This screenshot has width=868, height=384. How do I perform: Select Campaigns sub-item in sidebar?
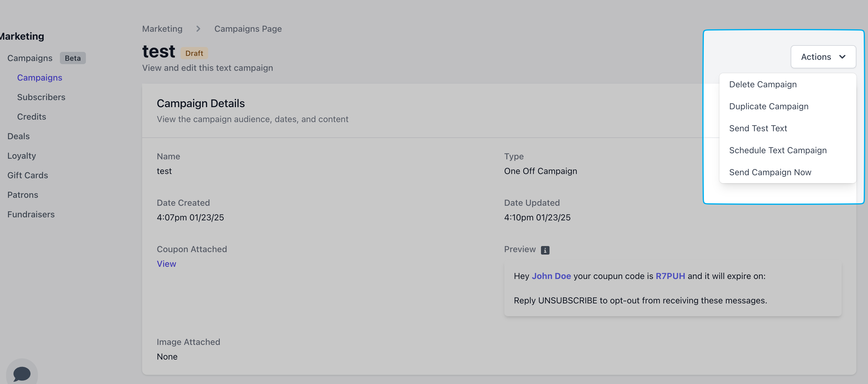(x=39, y=78)
